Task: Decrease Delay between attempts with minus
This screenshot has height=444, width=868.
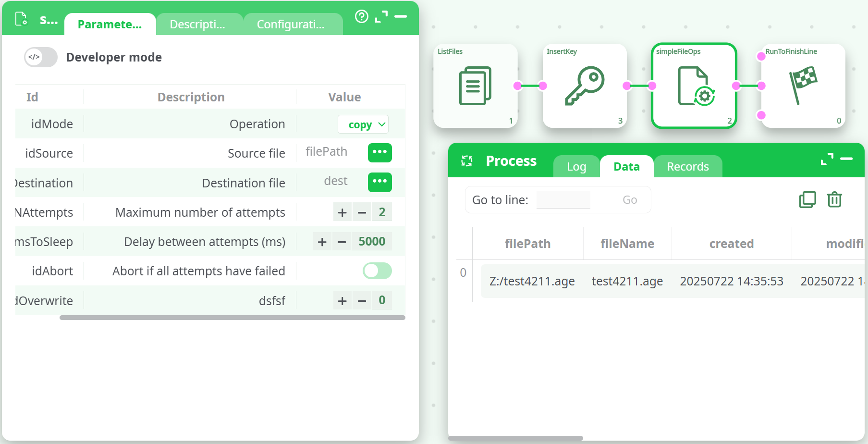Action: click(x=342, y=242)
